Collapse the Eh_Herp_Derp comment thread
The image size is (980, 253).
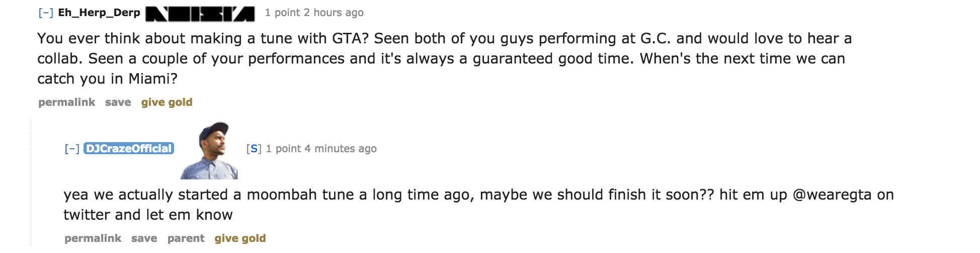(x=46, y=13)
